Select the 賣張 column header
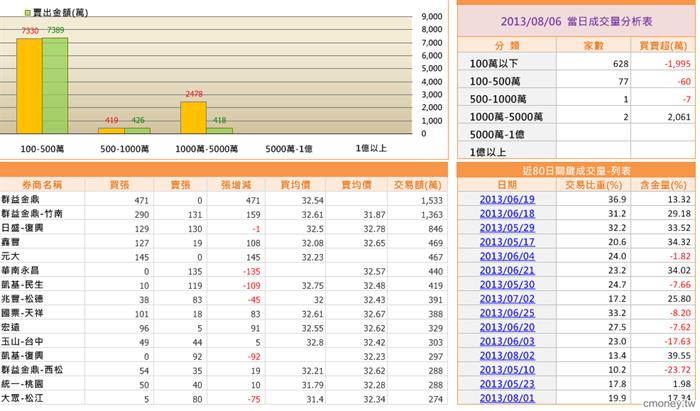Viewport: 700px width, 411px height. (180, 185)
